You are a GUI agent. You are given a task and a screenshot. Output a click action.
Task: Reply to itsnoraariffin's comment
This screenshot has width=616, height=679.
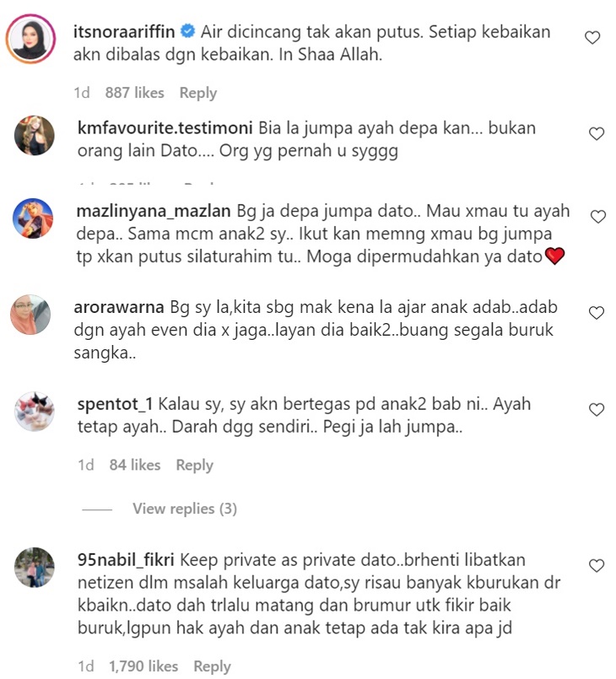[198, 93]
